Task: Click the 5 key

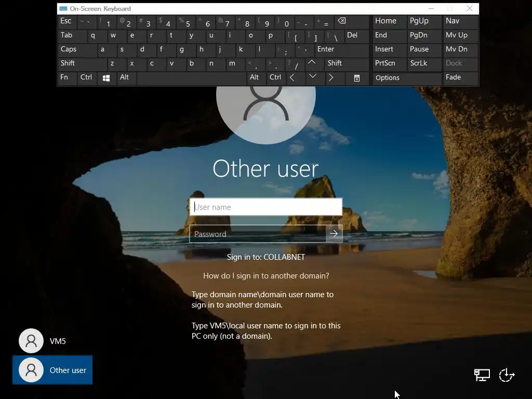Action: pos(185,22)
